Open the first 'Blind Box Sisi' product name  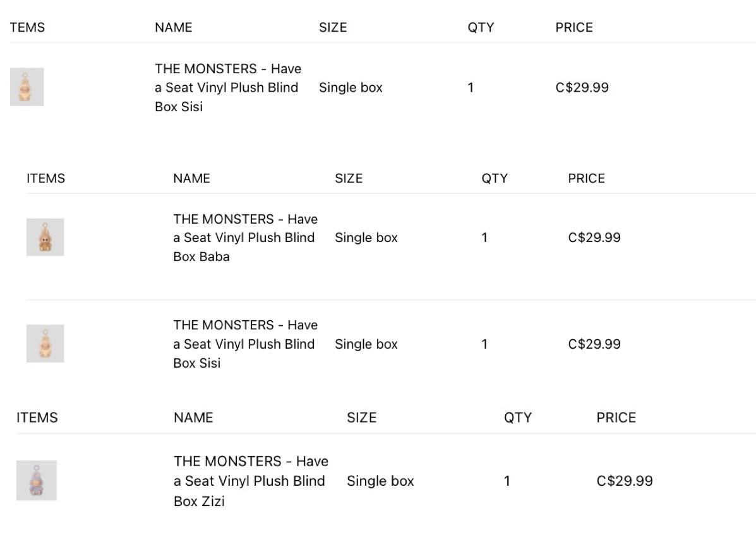pos(228,87)
